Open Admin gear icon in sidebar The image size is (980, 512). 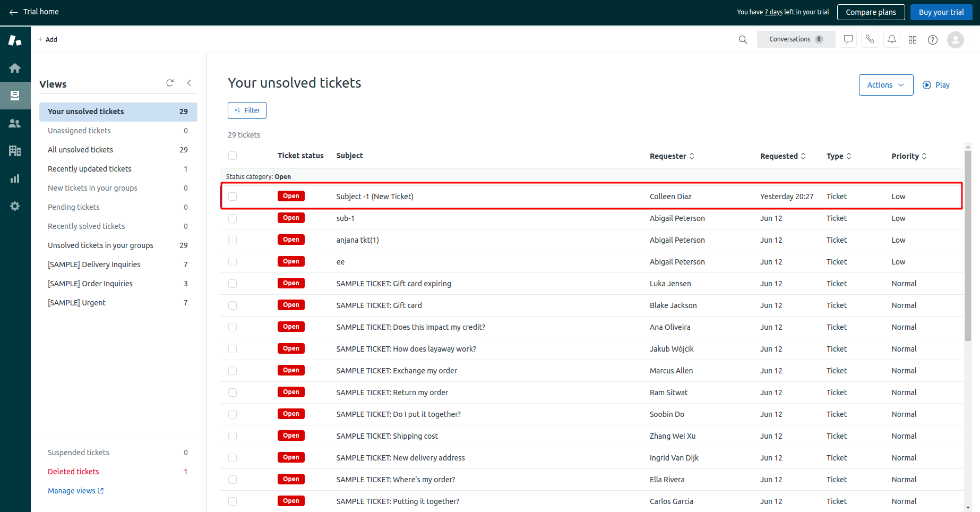click(15, 206)
